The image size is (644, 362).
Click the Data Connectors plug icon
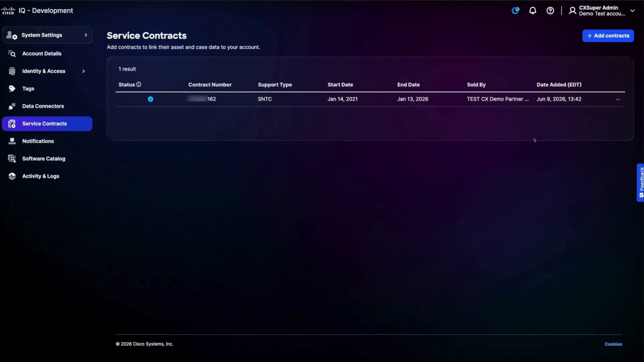[12, 106]
